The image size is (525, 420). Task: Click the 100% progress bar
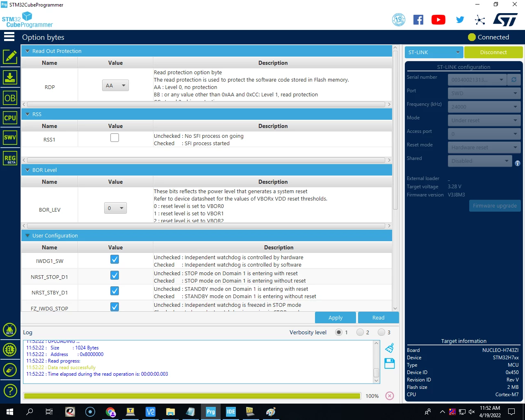[192, 396]
